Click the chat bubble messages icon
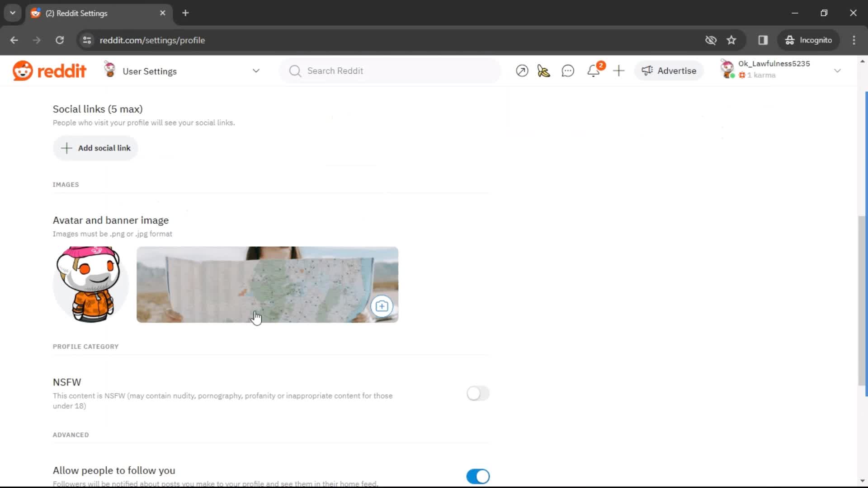The width and height of the screenshot is (868, 488). click(567, 71)
